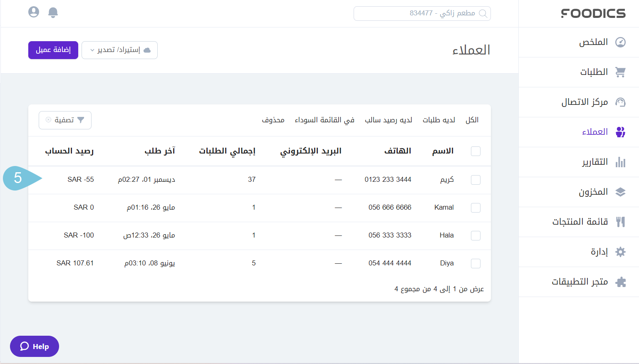639x364 pixels.
Task: Click the Help chat bubble icon
Action: (x=25, y=346)
